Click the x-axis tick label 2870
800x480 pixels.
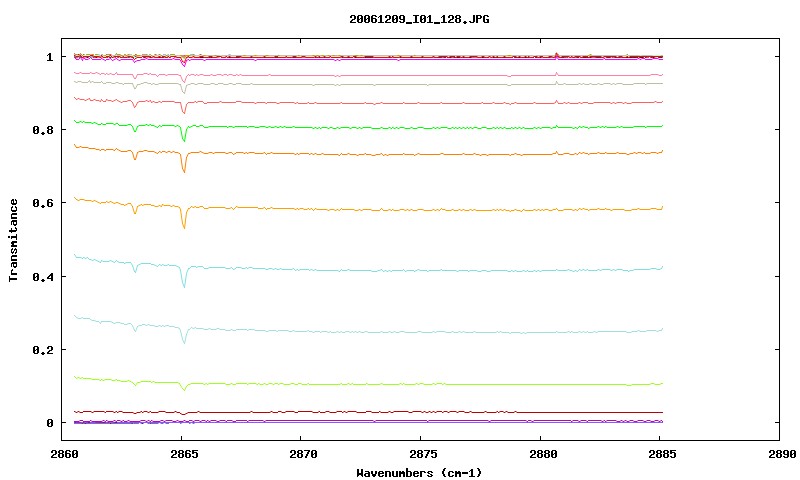(304, 454)
